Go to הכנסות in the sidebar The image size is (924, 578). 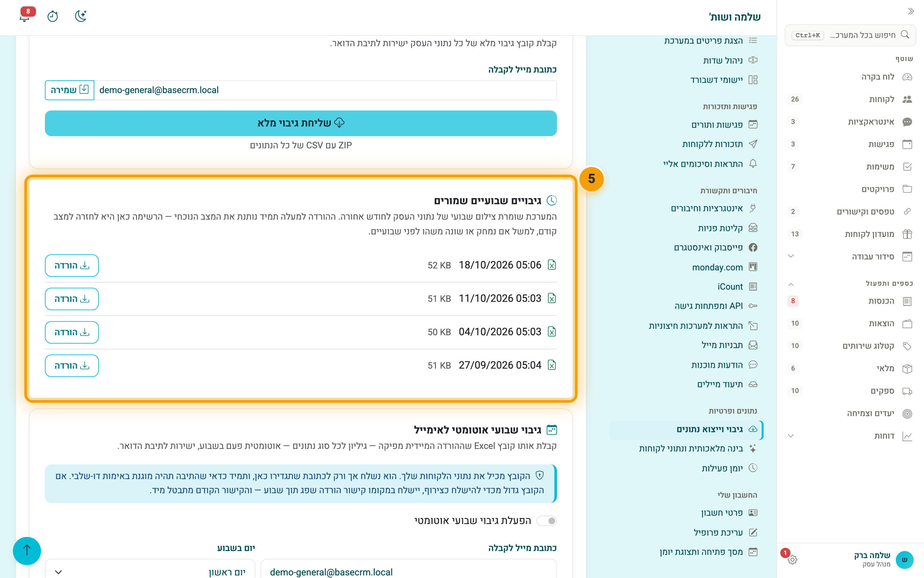[x=850, y=301]
